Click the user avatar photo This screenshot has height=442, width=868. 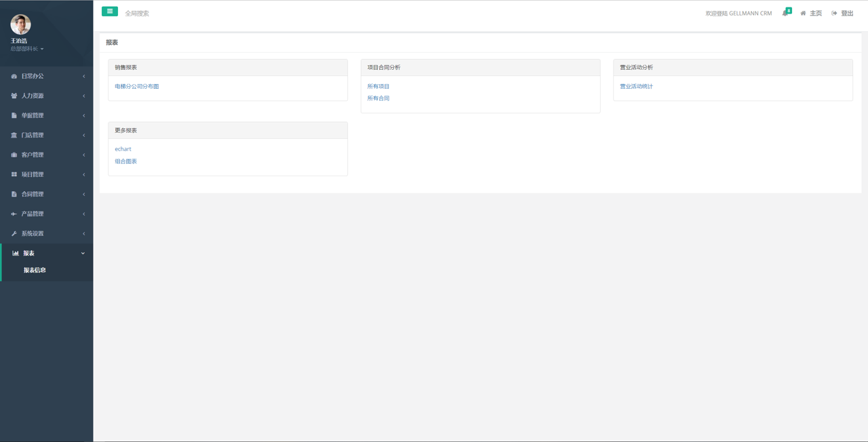click(20, 24)
